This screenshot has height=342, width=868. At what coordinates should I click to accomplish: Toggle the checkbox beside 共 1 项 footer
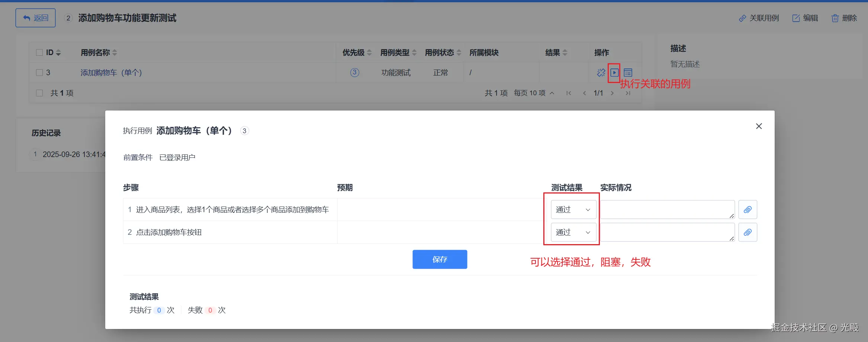pos(39,93)
